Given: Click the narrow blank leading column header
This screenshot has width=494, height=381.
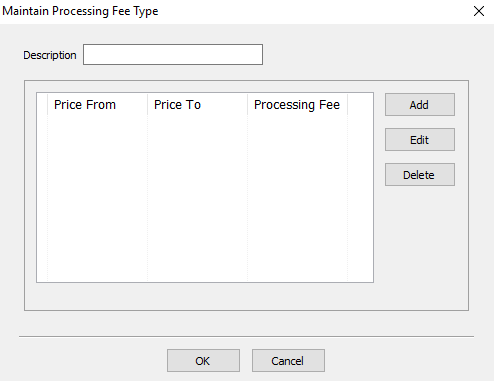Looking at the screenshot, I should 42,104.
